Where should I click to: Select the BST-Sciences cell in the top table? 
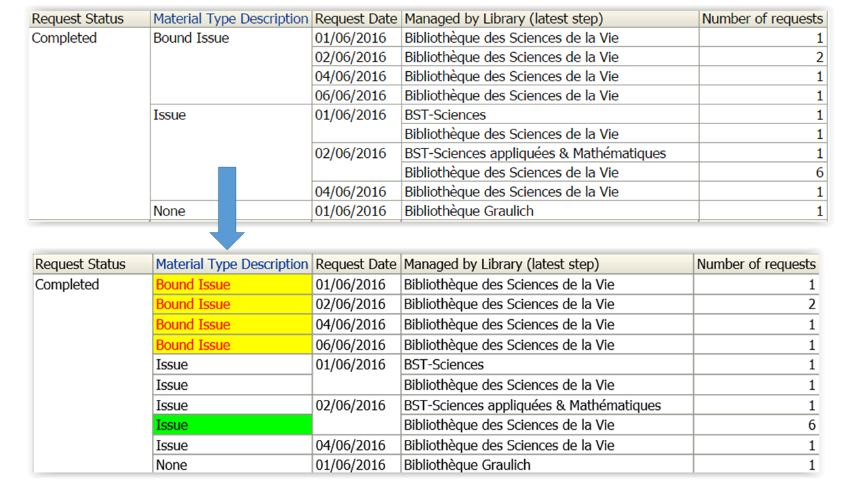pyautogui.click(x=550, y=115)
